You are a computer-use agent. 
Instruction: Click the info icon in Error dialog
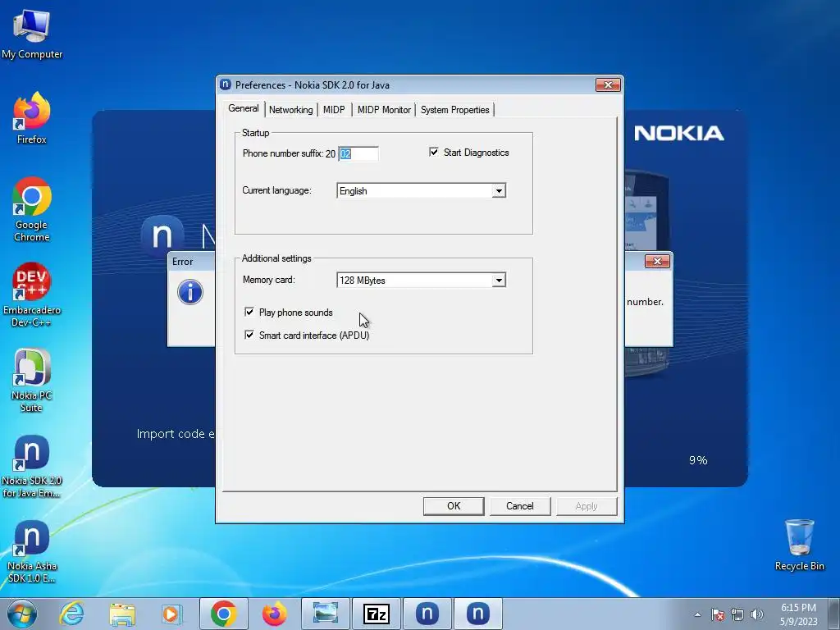tap(190, 292)
